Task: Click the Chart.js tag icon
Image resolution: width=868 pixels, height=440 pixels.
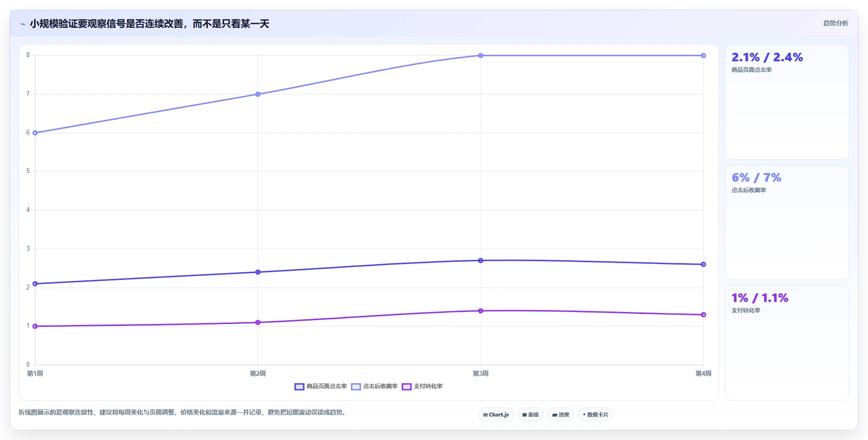Action: click(485, 415)
